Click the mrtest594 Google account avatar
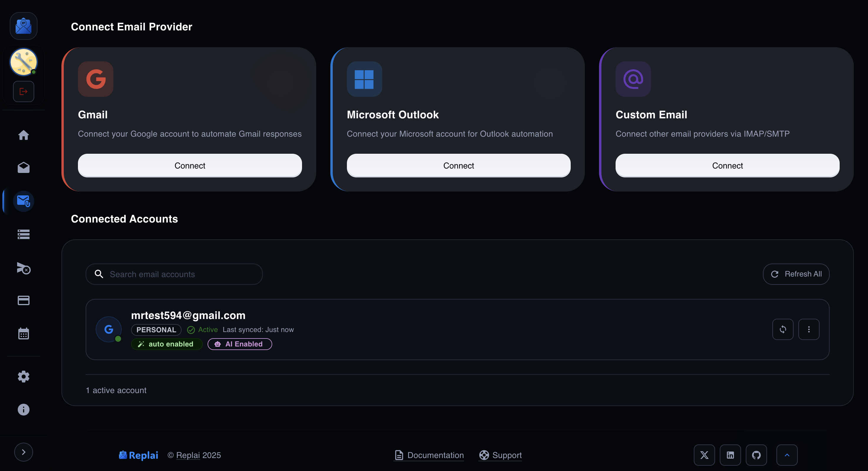868x471 pixels. click(109, 329)
